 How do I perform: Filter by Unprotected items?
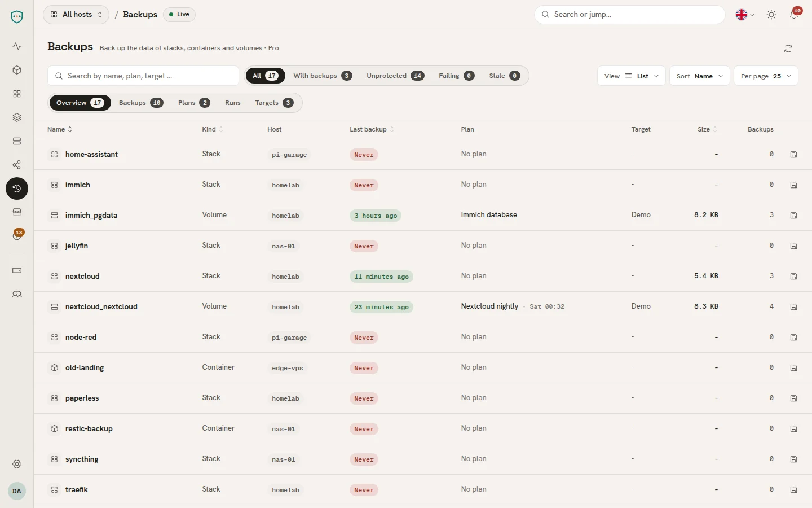(395, 76)
